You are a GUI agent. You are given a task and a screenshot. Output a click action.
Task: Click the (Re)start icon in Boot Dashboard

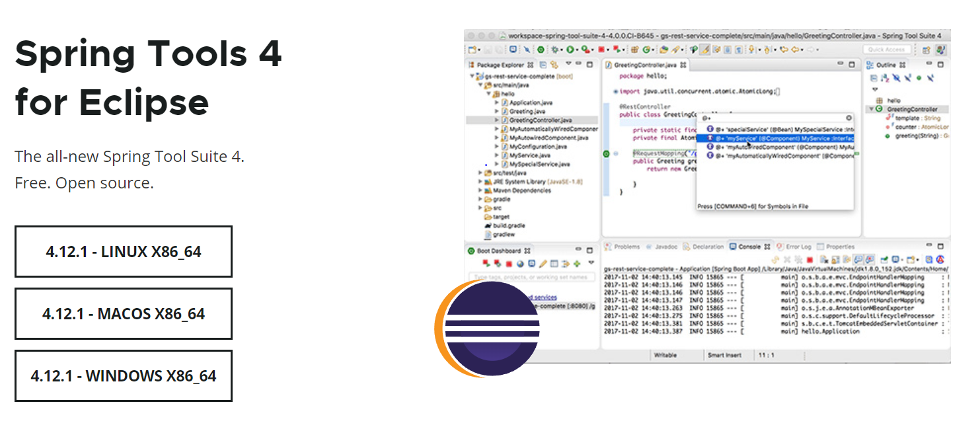click(x=486, y=264)
